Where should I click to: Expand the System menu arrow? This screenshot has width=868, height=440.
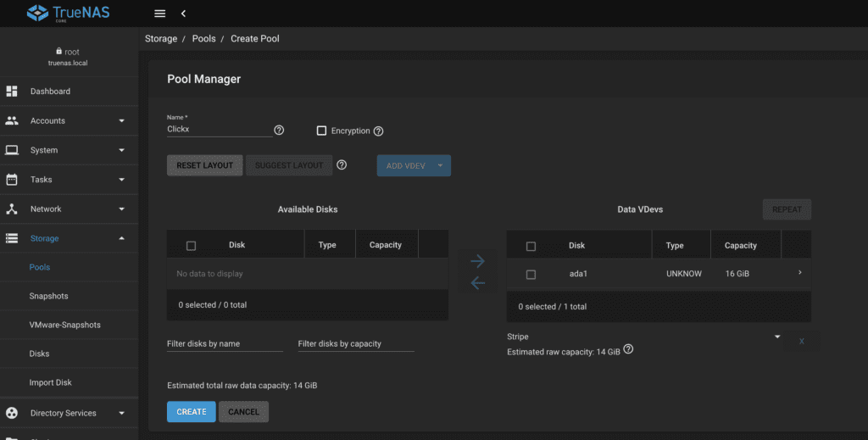click(x=121, y=150)
